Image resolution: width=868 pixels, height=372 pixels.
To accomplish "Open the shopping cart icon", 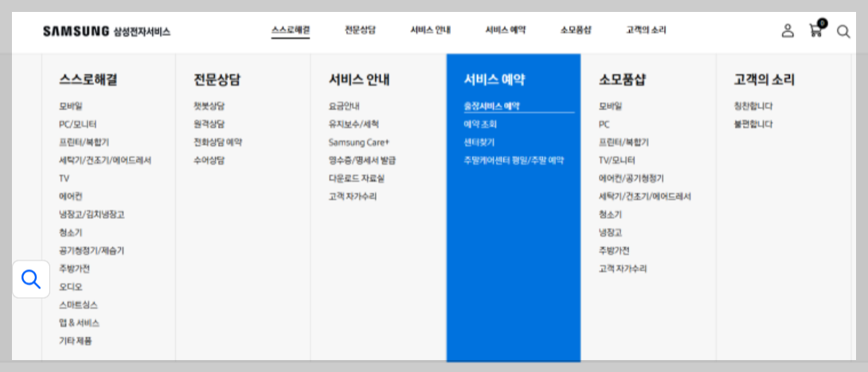I will [816, 29].
